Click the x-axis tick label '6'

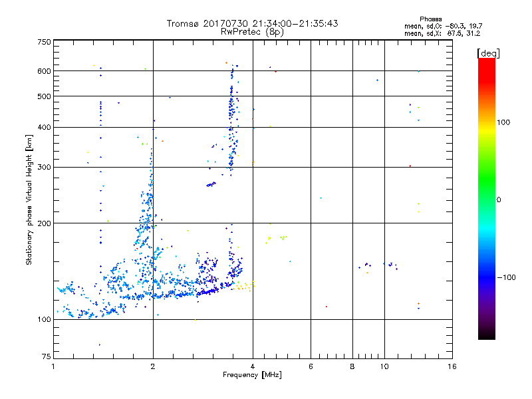coord(311,366)
